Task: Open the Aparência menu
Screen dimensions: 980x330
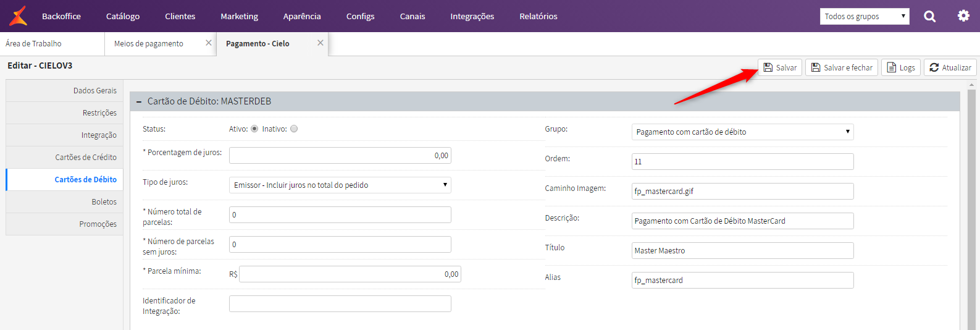Action: point(302,16)
